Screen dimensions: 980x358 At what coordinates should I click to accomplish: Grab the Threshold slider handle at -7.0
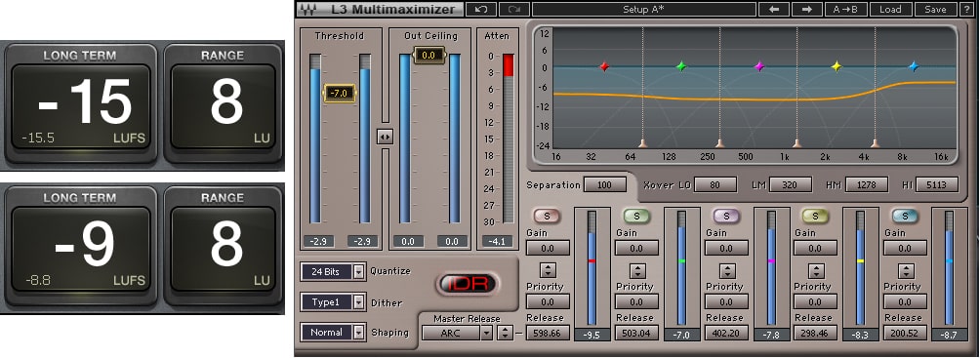(x=340, y=93)
